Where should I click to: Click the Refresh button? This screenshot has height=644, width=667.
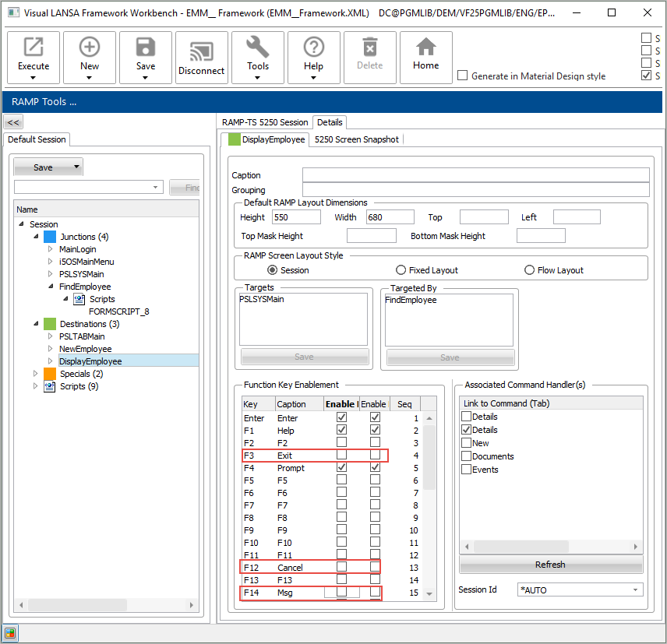pos(550,565)
